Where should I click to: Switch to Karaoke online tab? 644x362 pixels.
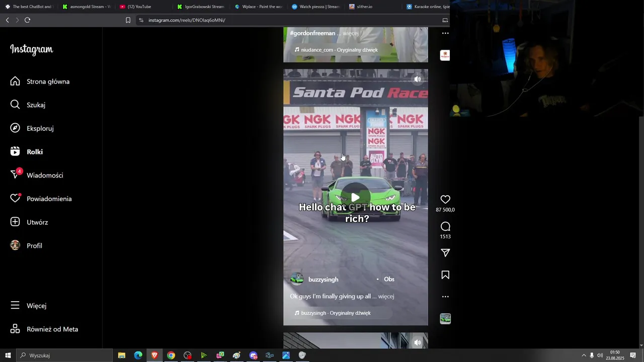427,7
